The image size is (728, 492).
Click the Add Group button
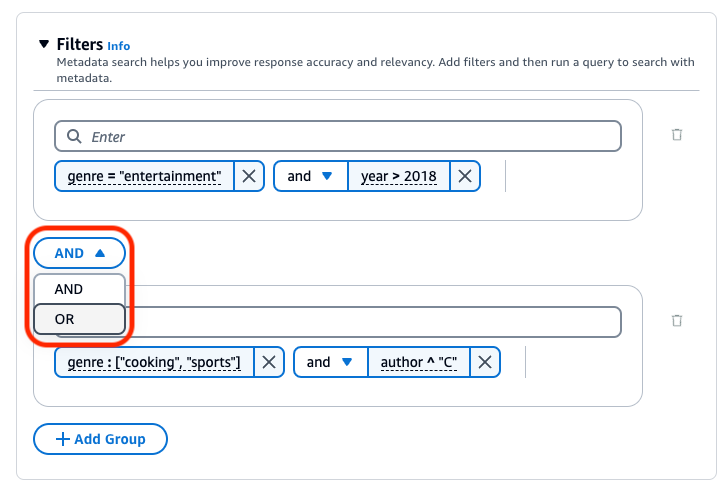point(100,438)
